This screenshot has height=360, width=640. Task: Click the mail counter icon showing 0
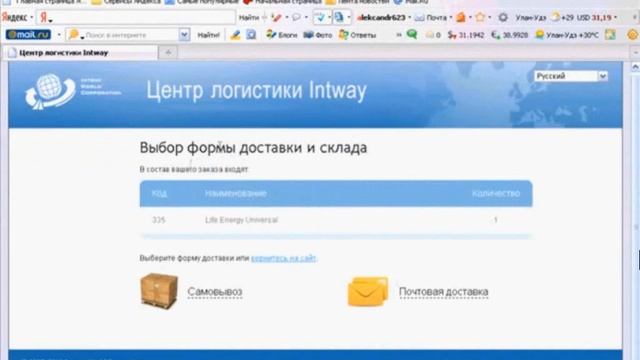pos(433,35)
